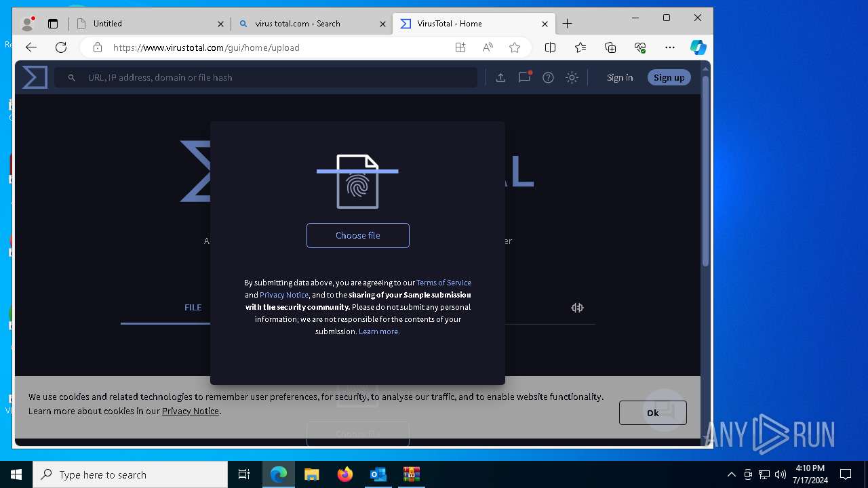Open Task View on the taskbar
Image resolution: width=868 pixels, height=488 pixels.
pos(244,474)
